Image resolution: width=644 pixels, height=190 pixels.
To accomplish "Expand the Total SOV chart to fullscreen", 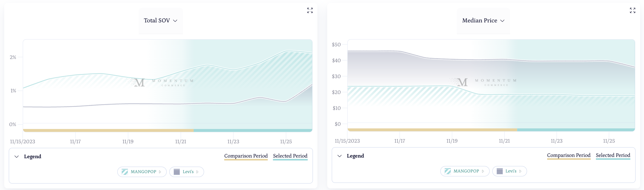I will point(310,10).
